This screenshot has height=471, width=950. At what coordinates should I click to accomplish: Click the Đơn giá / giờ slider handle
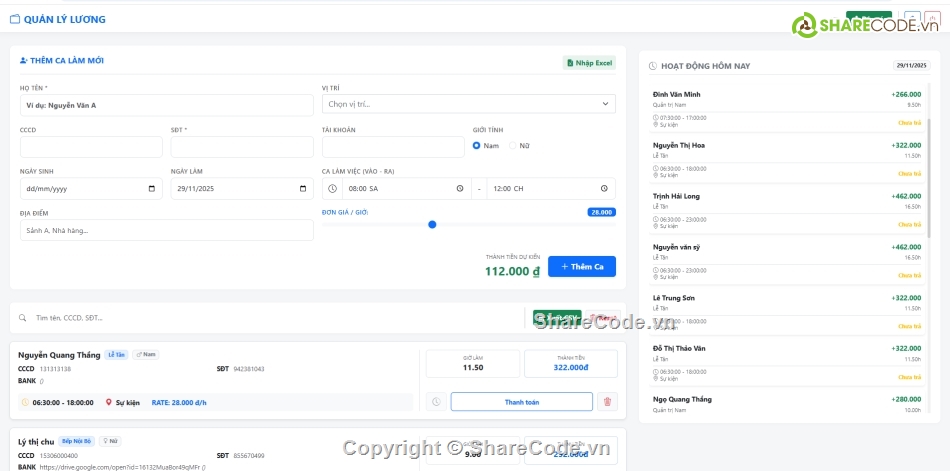coord(432,225)
